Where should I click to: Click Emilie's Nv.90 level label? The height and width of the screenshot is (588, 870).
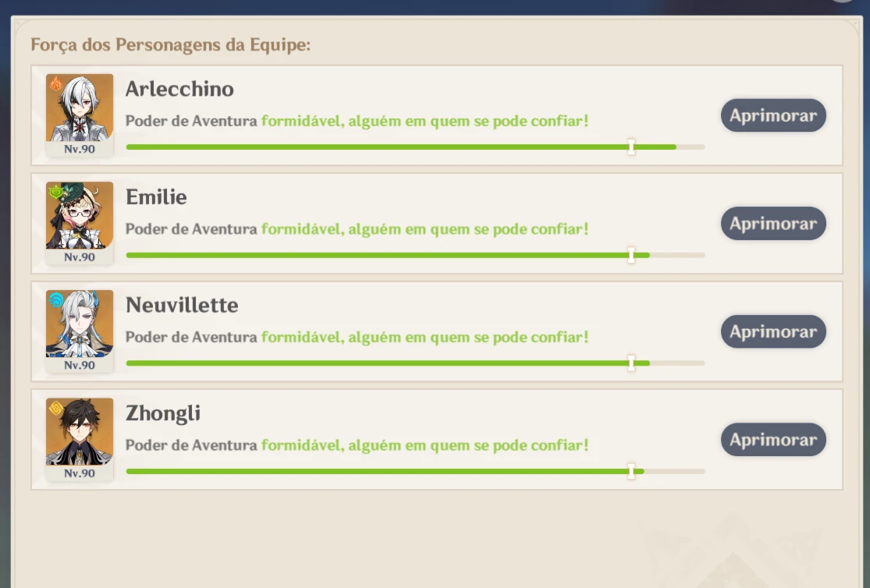(x=80, y=257)
